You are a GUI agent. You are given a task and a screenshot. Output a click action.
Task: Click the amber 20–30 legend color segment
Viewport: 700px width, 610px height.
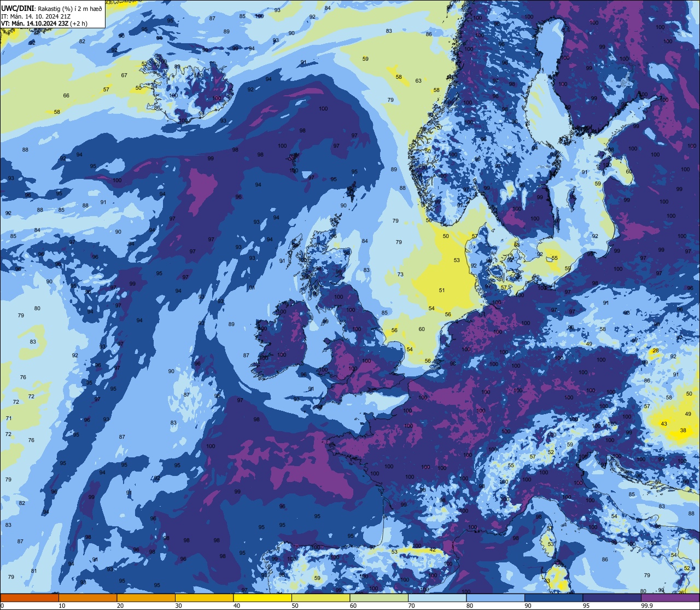pos(146,597)
